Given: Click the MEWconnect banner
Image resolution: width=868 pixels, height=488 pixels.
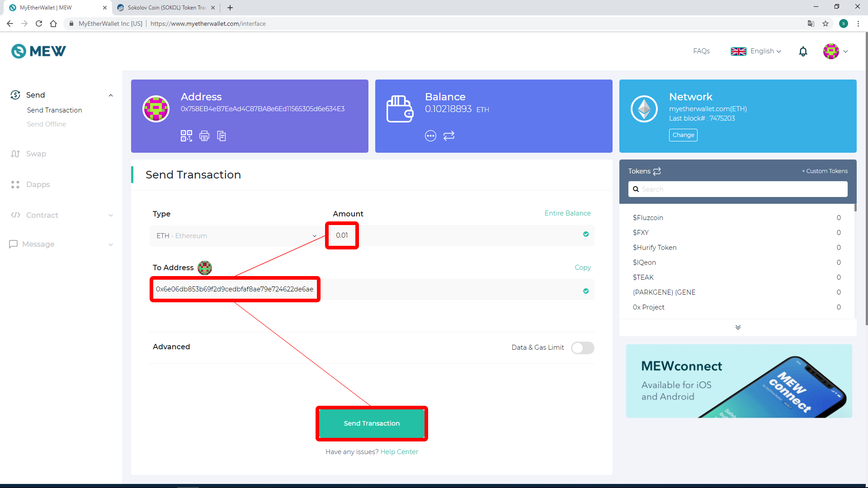Looking at the screenshot, I should (x=739, y=381).
